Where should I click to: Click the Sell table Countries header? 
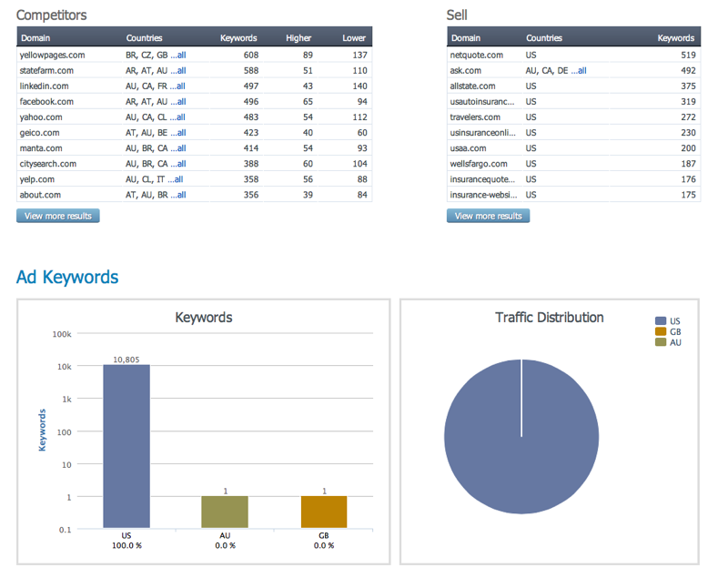click(x=543, y=38)
